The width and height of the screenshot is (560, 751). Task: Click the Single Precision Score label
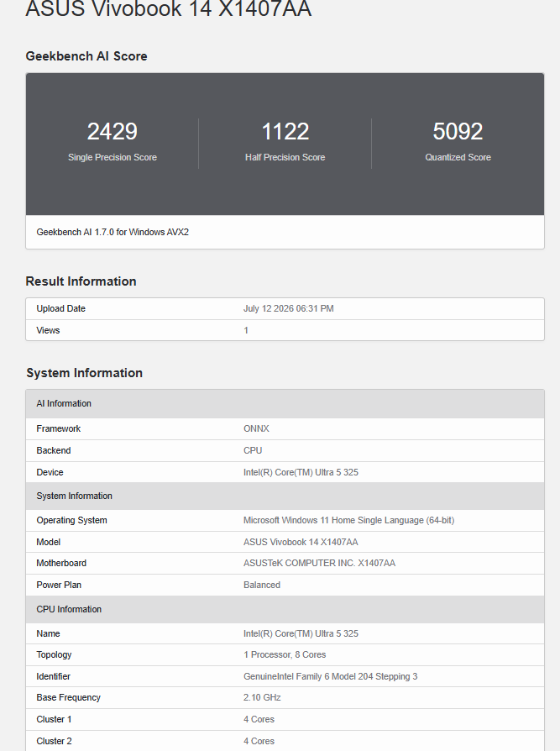[113, 157]
